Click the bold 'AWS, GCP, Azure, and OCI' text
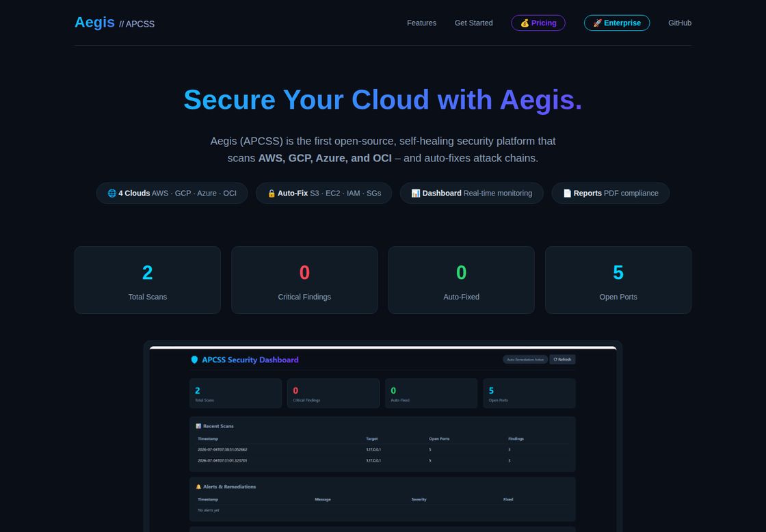Image resolution: width=766 pixels, height=532 pixels. point(325,158)
